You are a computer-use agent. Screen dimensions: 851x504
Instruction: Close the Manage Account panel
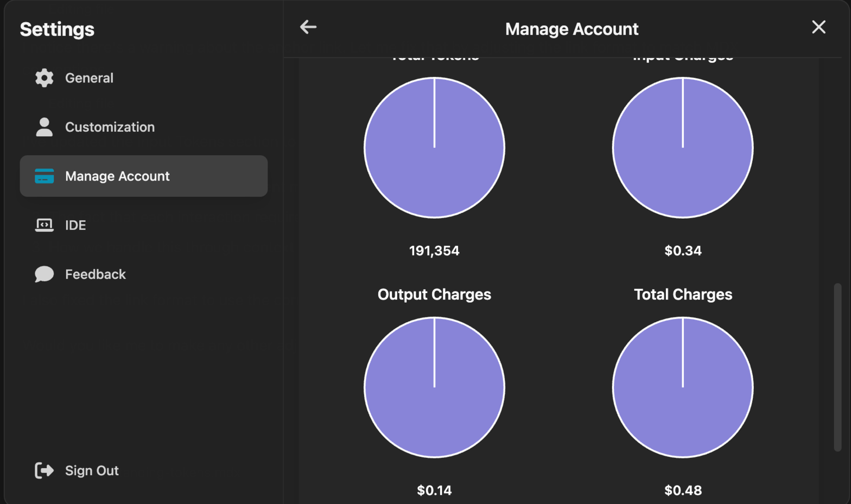pyautogui.click(x=818, y=27)
